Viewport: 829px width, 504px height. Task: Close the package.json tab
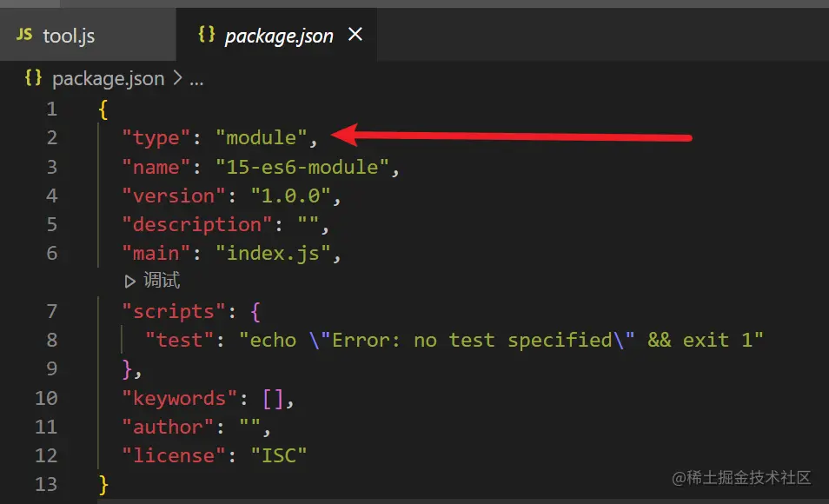[x=355, y=35]
